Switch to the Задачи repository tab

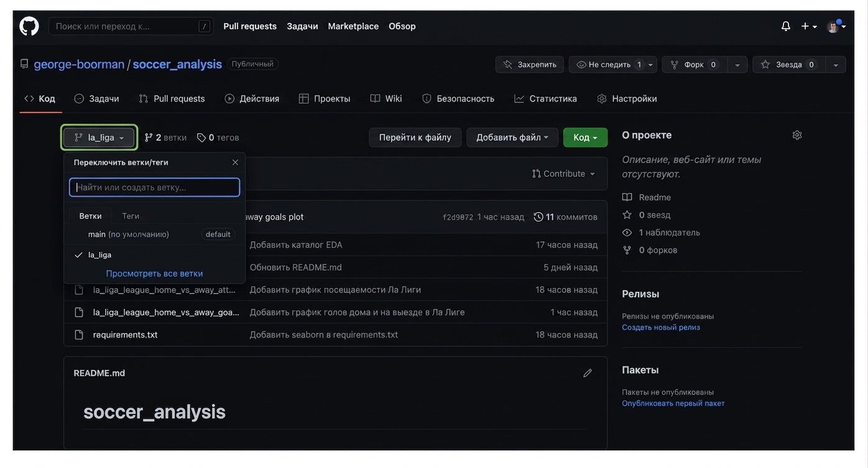point(96,98)
